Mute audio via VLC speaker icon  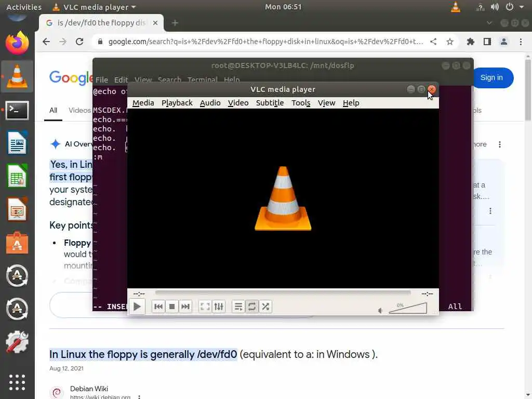(x=380, y=311)
